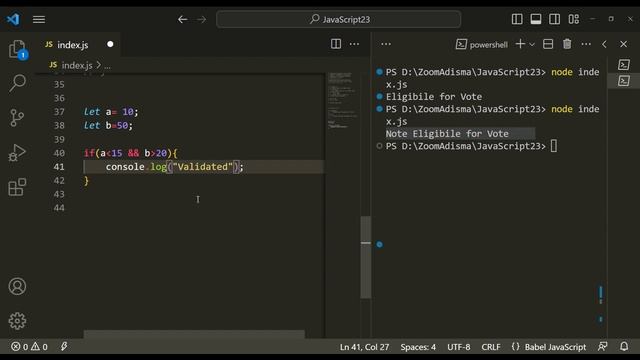Click line number 37 in the gutter
The width and height of the screenshot is (640, 360).
click(59, 112)
